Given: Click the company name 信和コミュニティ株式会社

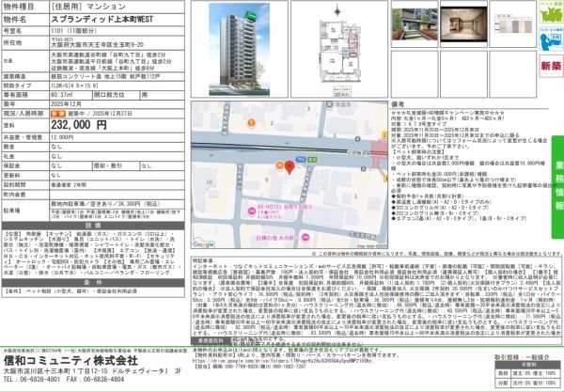Looking at the screenshot, I should (70, 360).
